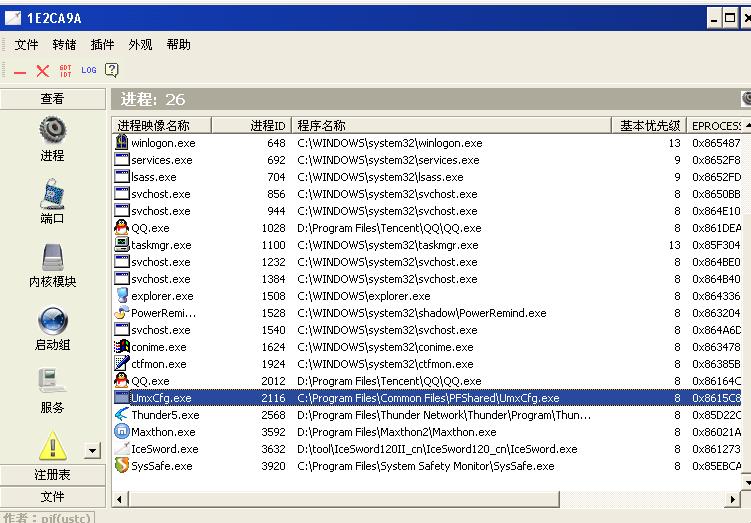This screenshot has width=751, height=523.
Task: Click path C:\WINDOWS\explorer.exe
Action: tap(364, 296)
